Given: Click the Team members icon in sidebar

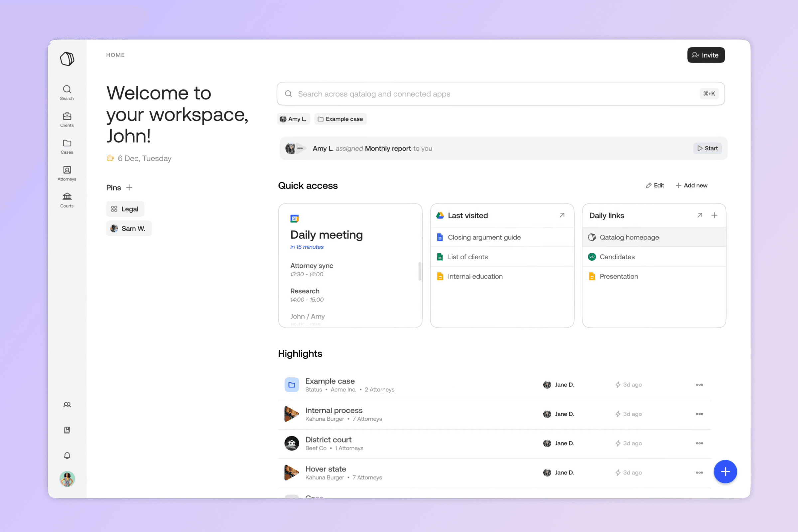Looking at the screenshot, I should (x=66, y=404).
